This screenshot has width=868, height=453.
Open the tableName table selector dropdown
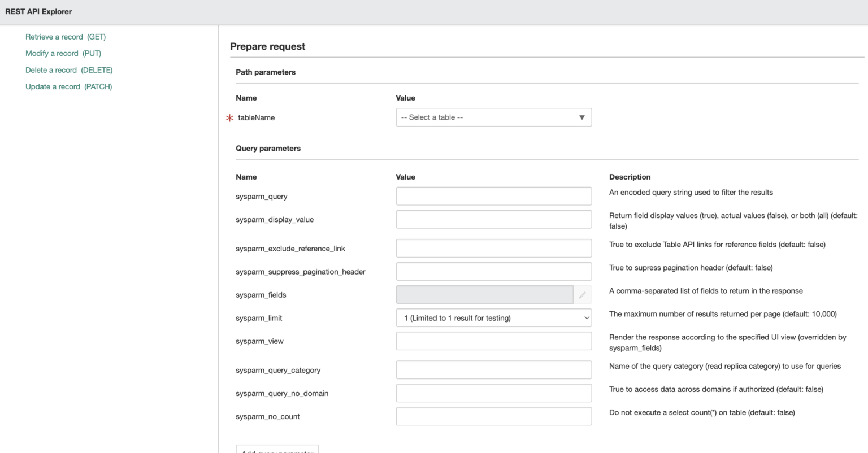coord(493,117)
